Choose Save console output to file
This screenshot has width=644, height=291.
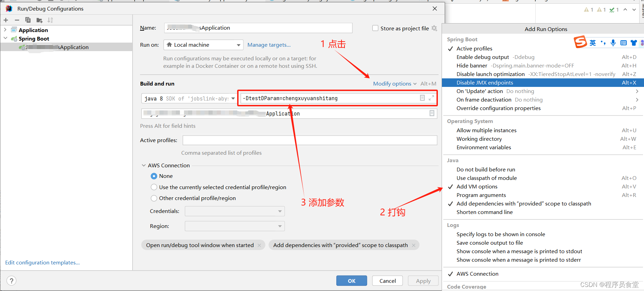pyautogui.click(x=543, y=243)
